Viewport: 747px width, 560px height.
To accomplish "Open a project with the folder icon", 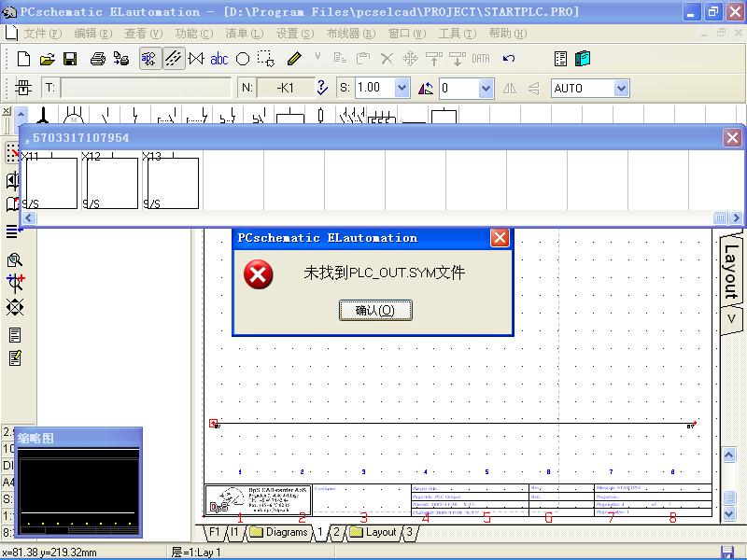I will 48,59.
